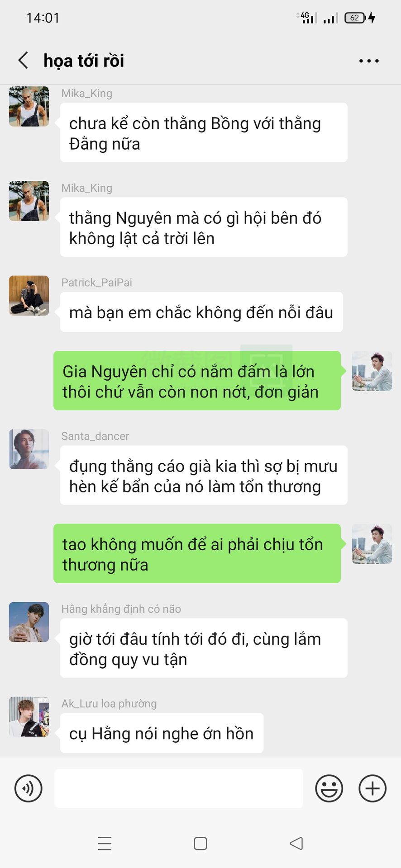
Task: Tap Android recent apps menu icon
Action: click(105, 844)
